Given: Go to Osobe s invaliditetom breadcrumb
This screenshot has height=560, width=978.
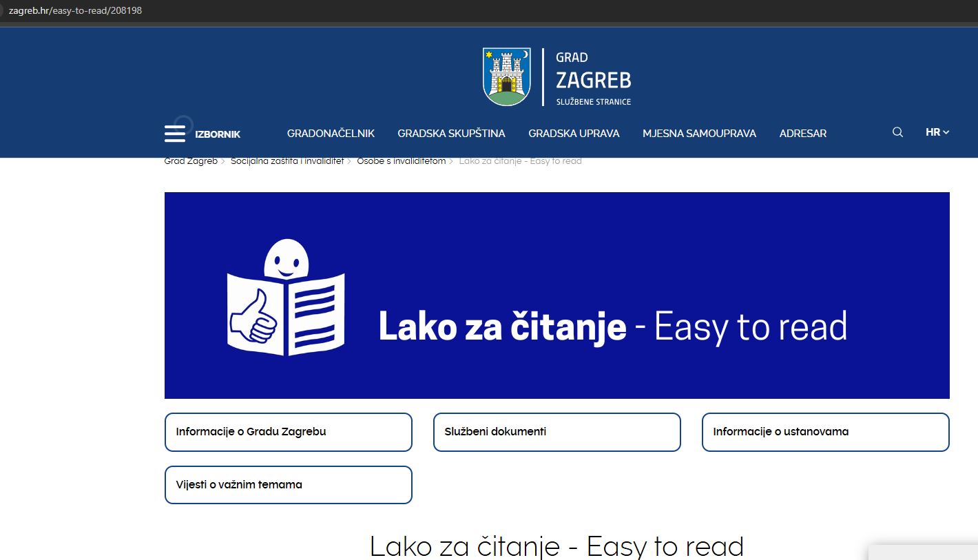Looking at the screenshot, I should tap(402, 161).
